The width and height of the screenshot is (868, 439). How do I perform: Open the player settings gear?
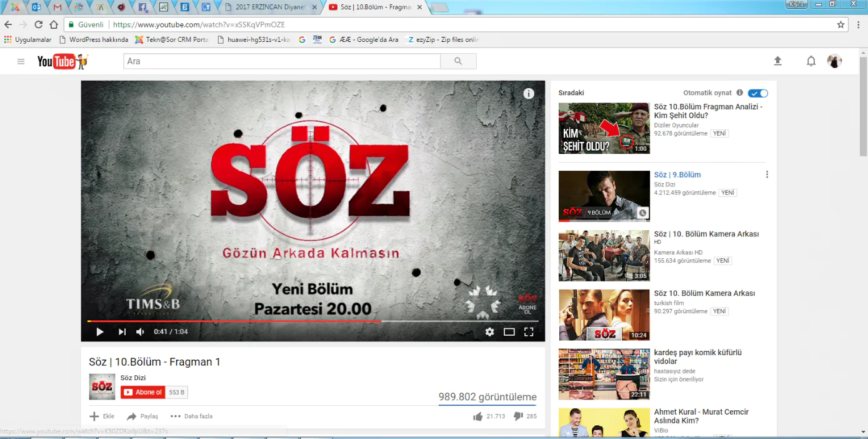(489, 332)
